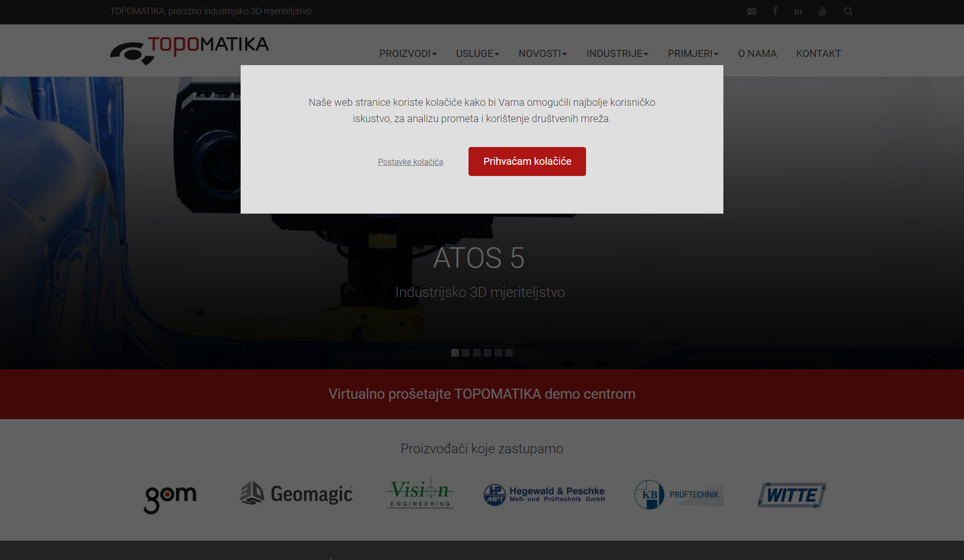The image size is (964, 560).
Task: Open the KB Prüftechnik logo
Action: point(679,494)
